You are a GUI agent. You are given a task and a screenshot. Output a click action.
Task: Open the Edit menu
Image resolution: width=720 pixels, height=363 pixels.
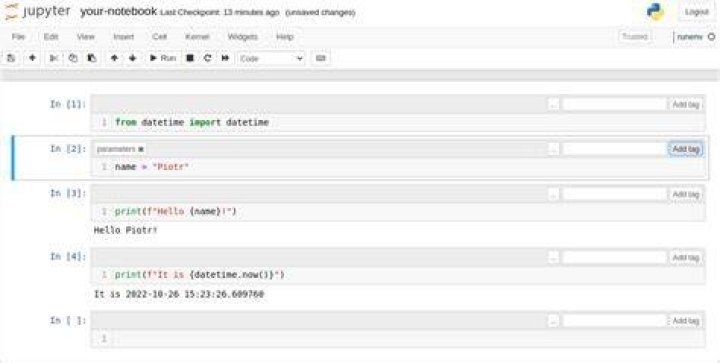pyautogui.click(x=51, y=37)
